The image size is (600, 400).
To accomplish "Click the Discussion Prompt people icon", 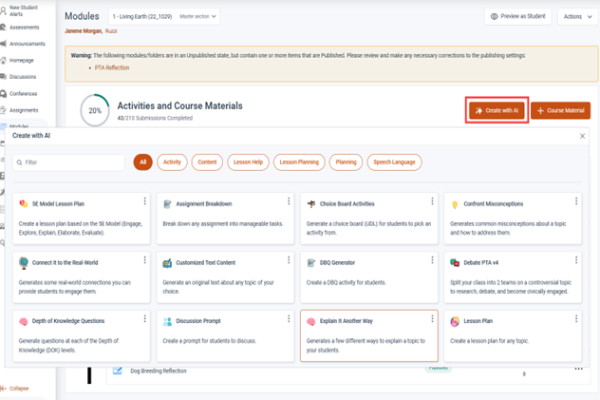I will (x=167, y=322).
